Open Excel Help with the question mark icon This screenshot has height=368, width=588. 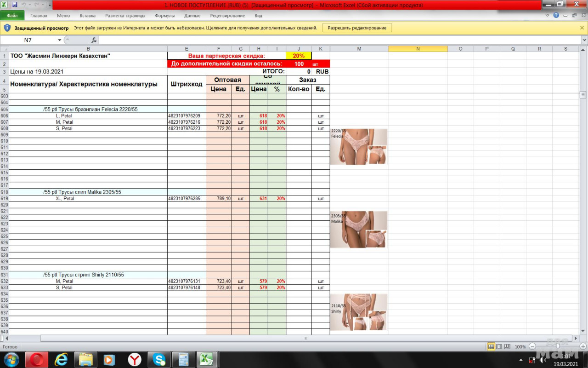tap(556, 15)
